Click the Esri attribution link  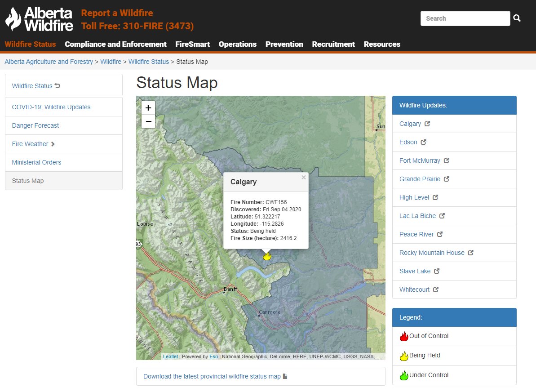214,356
